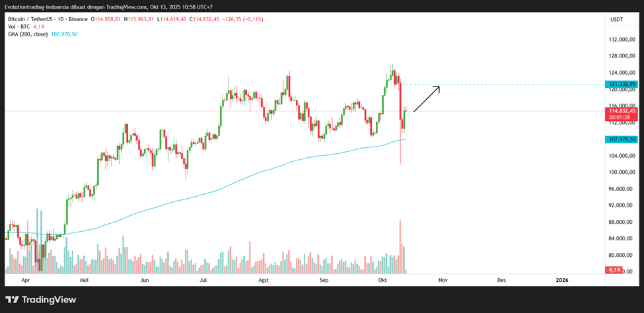Click the black upward arrow drawing

tap(427, 99)
